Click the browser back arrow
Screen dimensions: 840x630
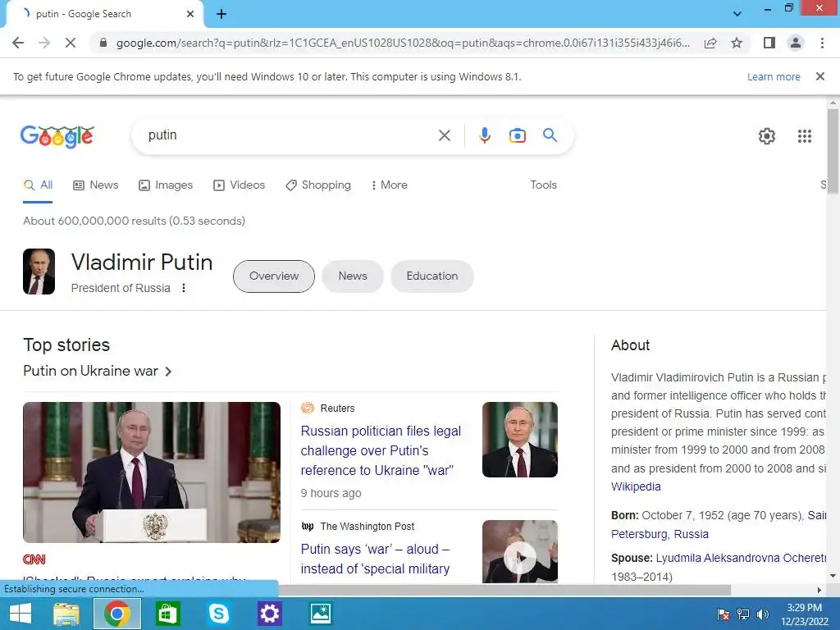[x=18, y=43]
